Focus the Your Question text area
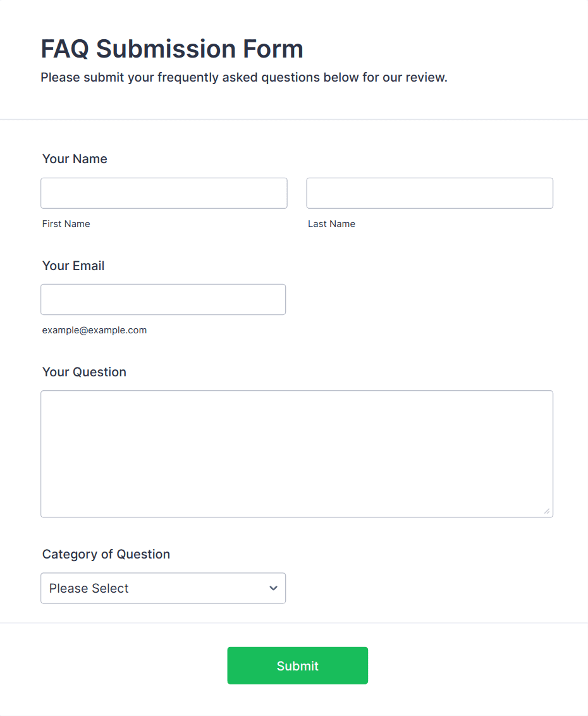The height and width of the screenshot is (716, 588). (297, 454)
